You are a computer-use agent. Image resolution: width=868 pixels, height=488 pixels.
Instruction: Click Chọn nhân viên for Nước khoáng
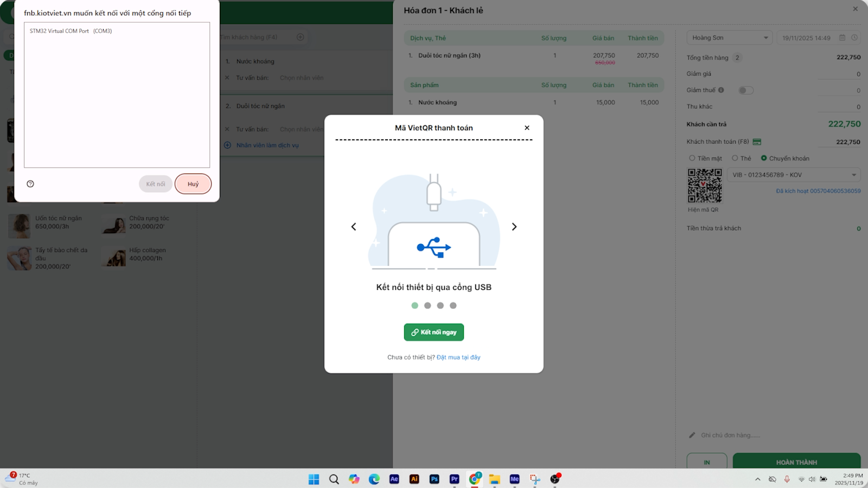coord(302,78)
